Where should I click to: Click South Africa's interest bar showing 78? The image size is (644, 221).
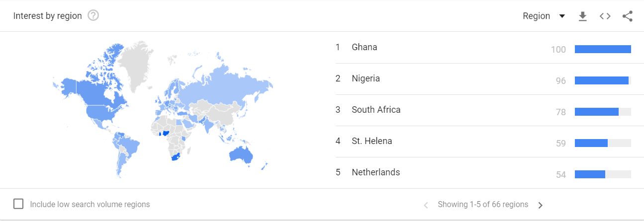596,112
